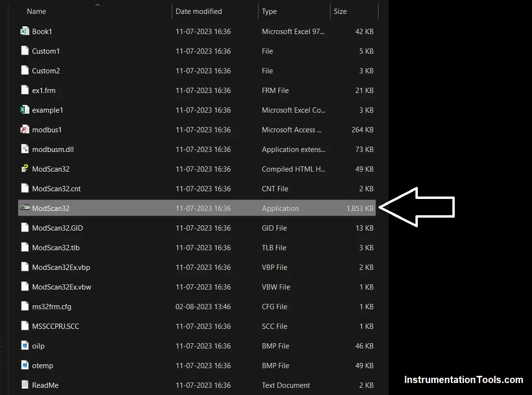Select the file name example1

coord(47,110)
